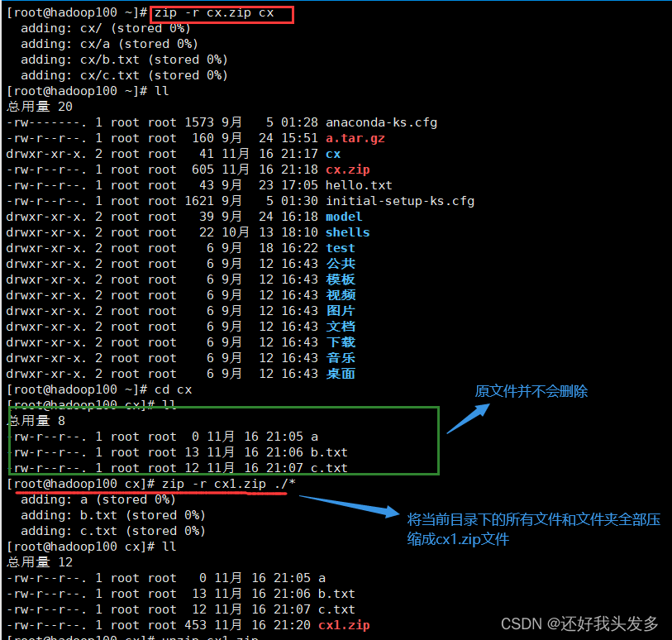Click the 1621 file size value
The width and height of the screenshot is (672, 640).
[x=199, y=201]
